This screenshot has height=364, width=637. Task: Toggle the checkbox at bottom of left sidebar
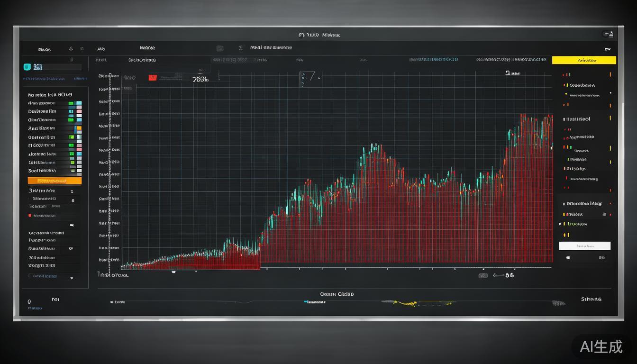pyautogui.click(x=31, y=275)
